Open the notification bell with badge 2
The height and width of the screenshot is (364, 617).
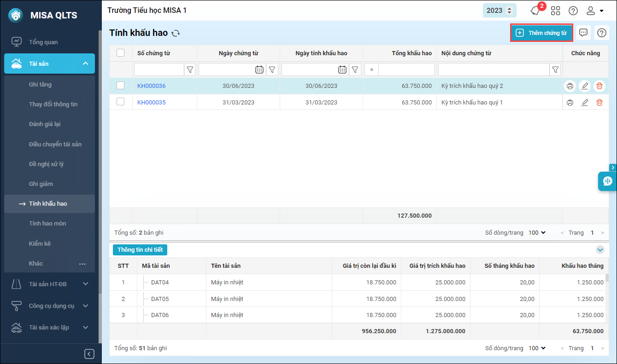(x=536, y=10)
